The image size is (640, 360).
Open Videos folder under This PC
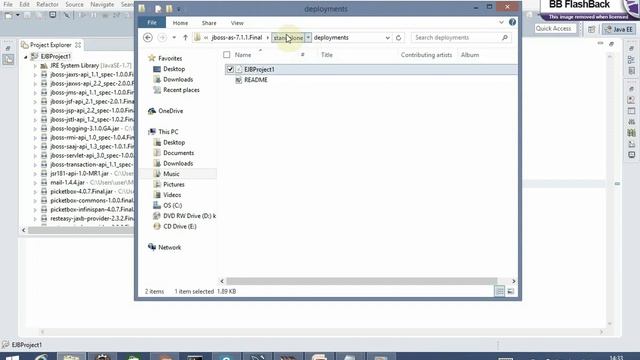pyautogui.click(x=172, y=195)
